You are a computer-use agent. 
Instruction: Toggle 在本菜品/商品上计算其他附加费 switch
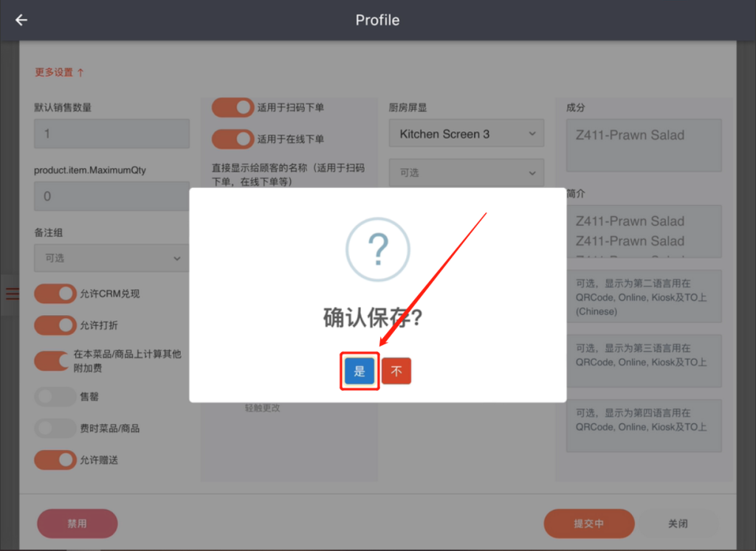click(52, 361)
